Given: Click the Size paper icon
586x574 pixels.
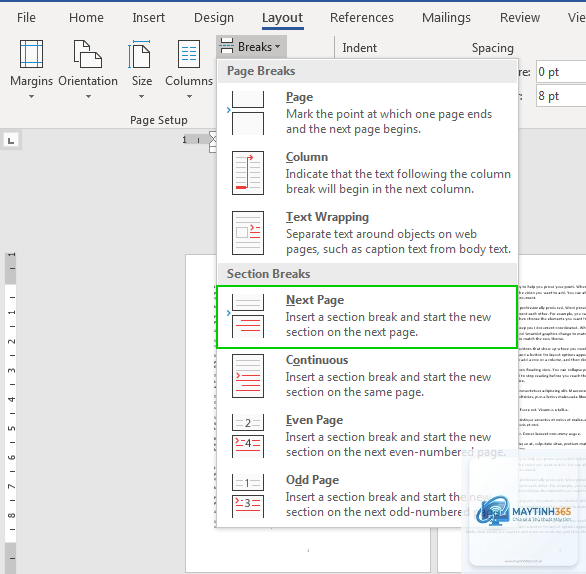Looking at the screenshot, I should pyautogui.click(x=140, y=54).
